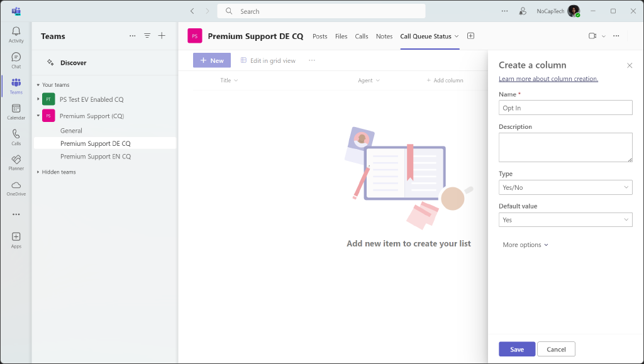Open the channel more options ellipsis
This screenshot has width=644, height=364.
click(616, 36)
